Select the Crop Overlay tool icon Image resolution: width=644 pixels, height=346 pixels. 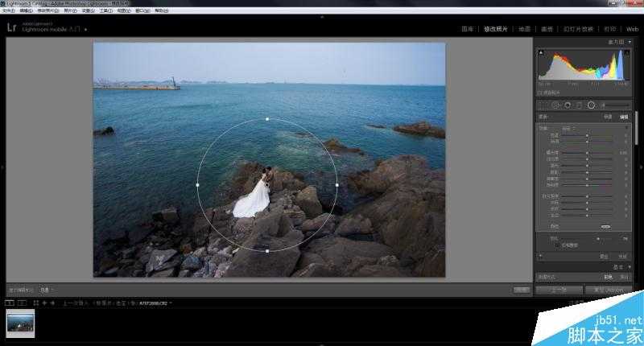(543, 105)
